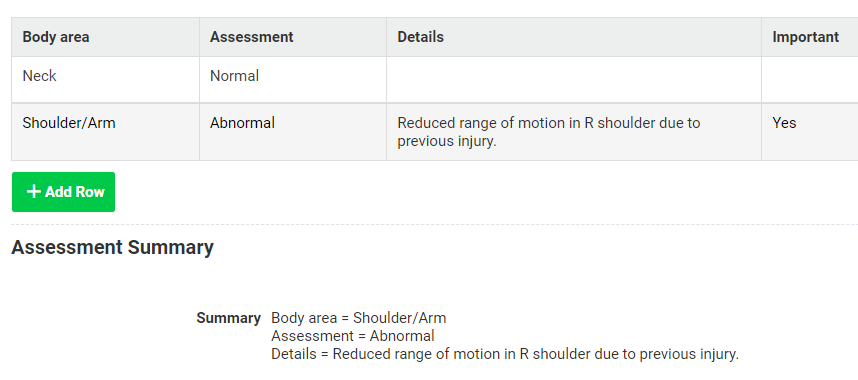The height and width of the screenshot is (380, 858).
Task: Click the Yes value under Important
Action: (x=784, y=123)
